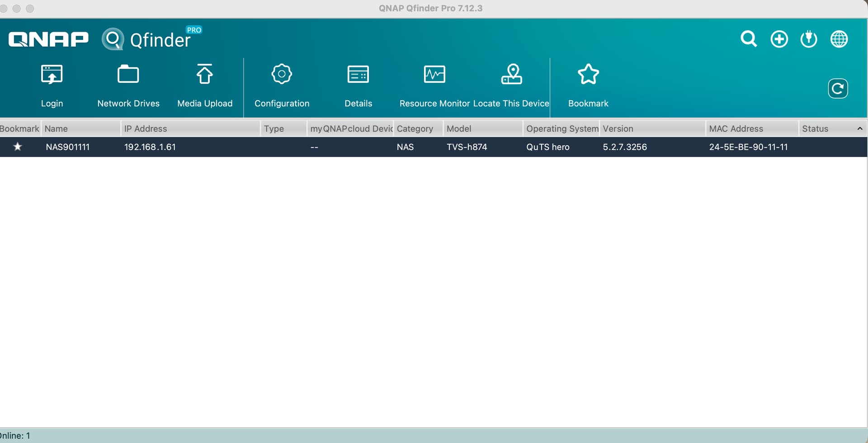The image size is (868, 443).
Task: Launch the Media Upload tool
Action: point(205,85)
